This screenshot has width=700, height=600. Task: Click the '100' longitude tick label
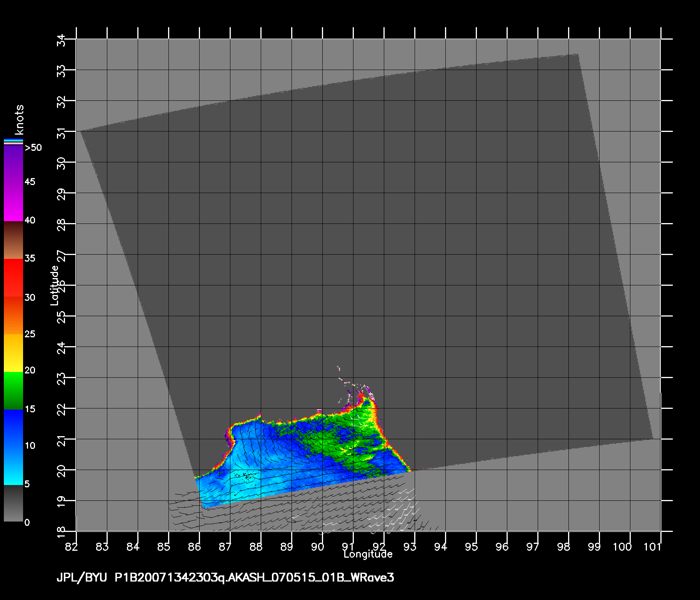[x=622, y=547]
